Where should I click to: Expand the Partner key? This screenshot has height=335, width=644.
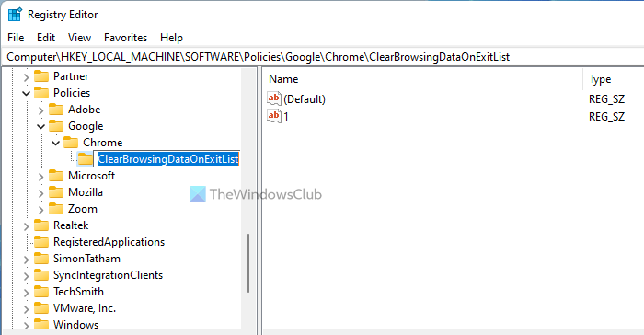[26, 77]
